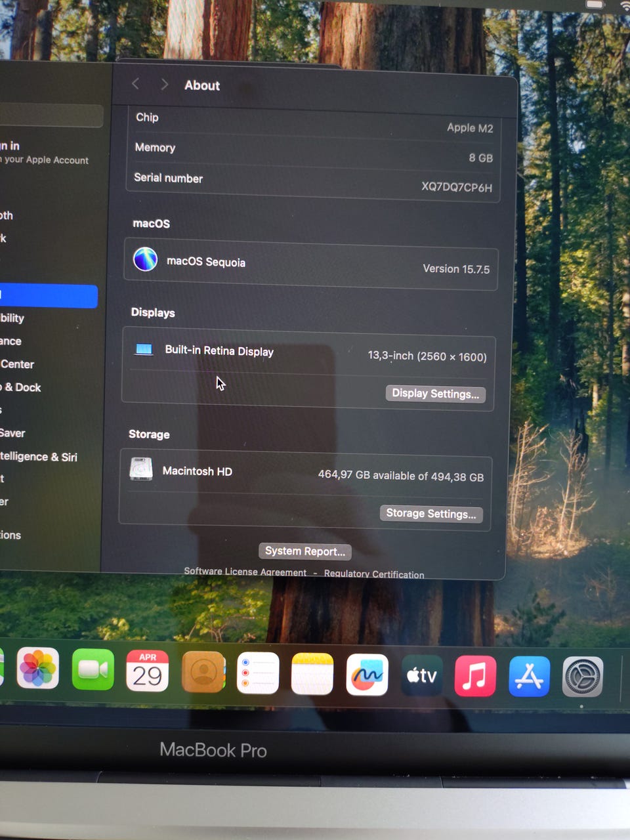Click 464,97 GB available text
The width and height of the screenshot is (630, 840).
401,476
